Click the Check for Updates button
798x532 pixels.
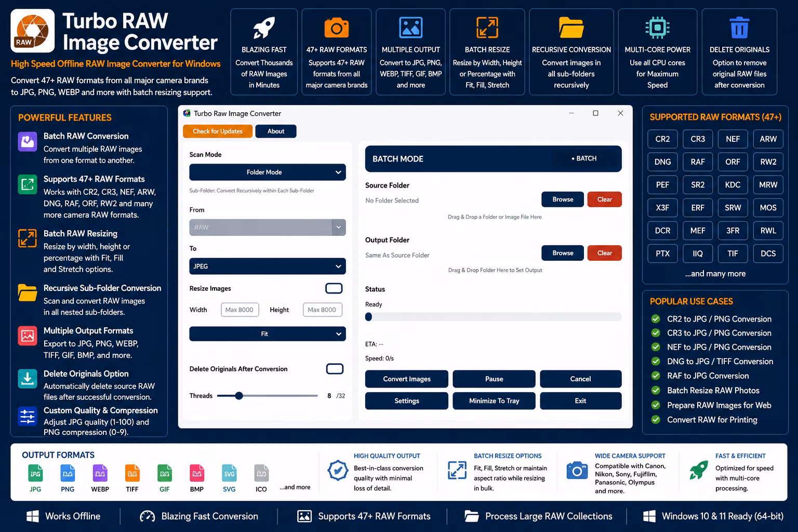(x=218, y=131)
